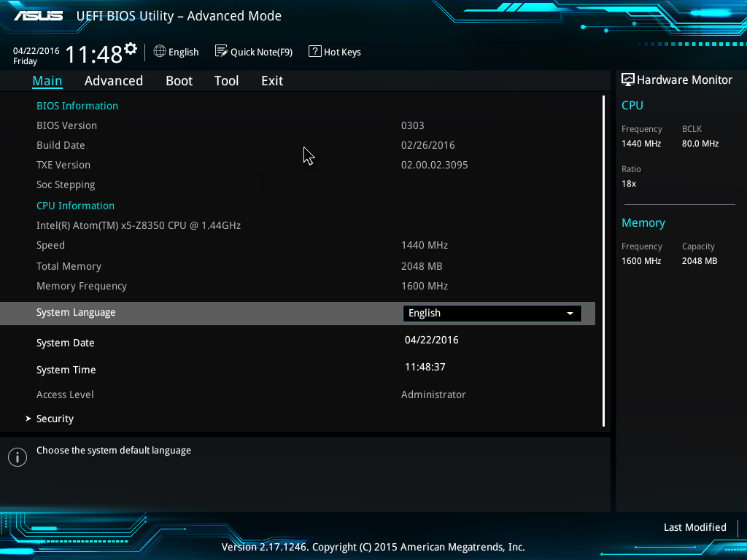Image resolution: width=747 pixels, height=560 pixels.
Task: Click the settings gear beside the clock
Action: pos(131,49)
